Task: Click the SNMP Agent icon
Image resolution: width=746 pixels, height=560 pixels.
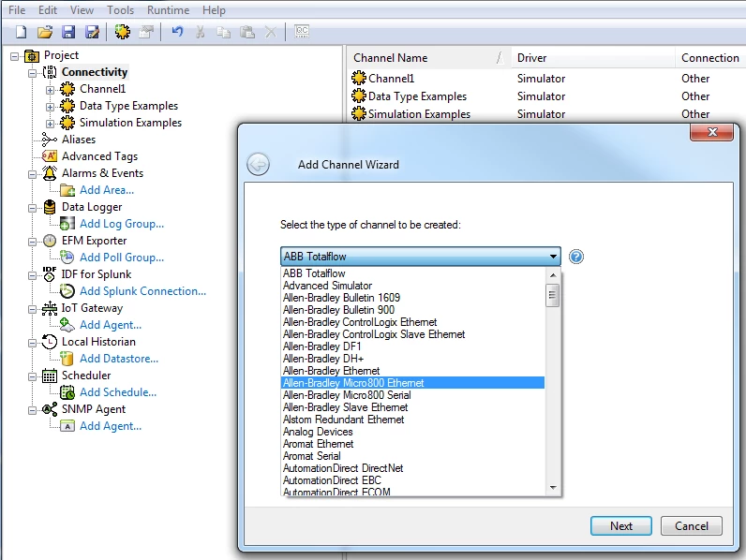Action: [x=50, y=409]
